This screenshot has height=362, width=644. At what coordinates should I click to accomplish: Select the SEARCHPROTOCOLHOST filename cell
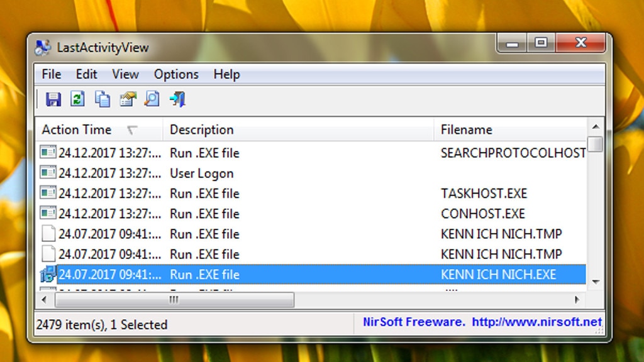coord(513,153)
